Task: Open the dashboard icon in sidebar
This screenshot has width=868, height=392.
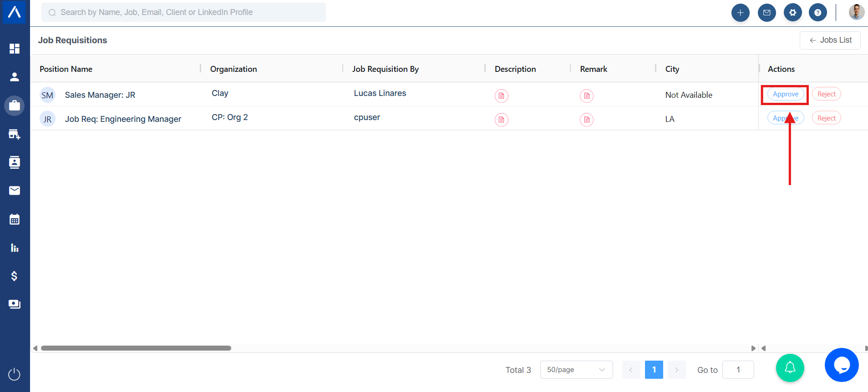Action: 15,49
